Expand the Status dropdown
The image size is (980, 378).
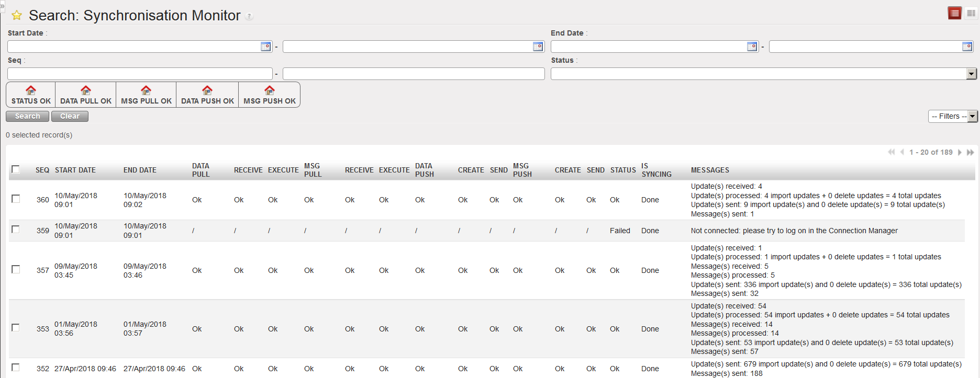[x=971, y=74]
